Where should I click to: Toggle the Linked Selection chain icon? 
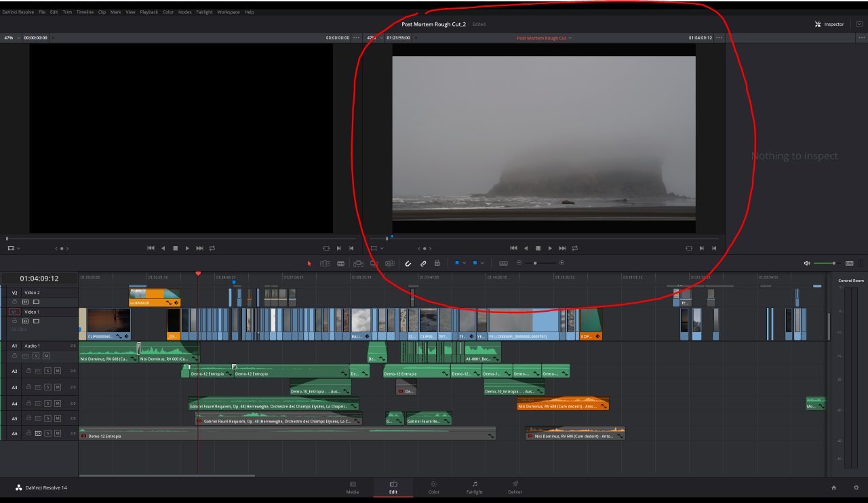tap(422, 263)
